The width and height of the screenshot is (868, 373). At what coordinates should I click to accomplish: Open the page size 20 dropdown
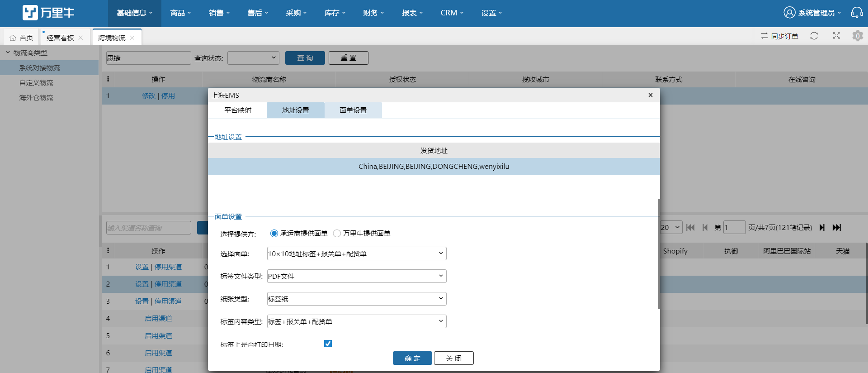(671, 228)
